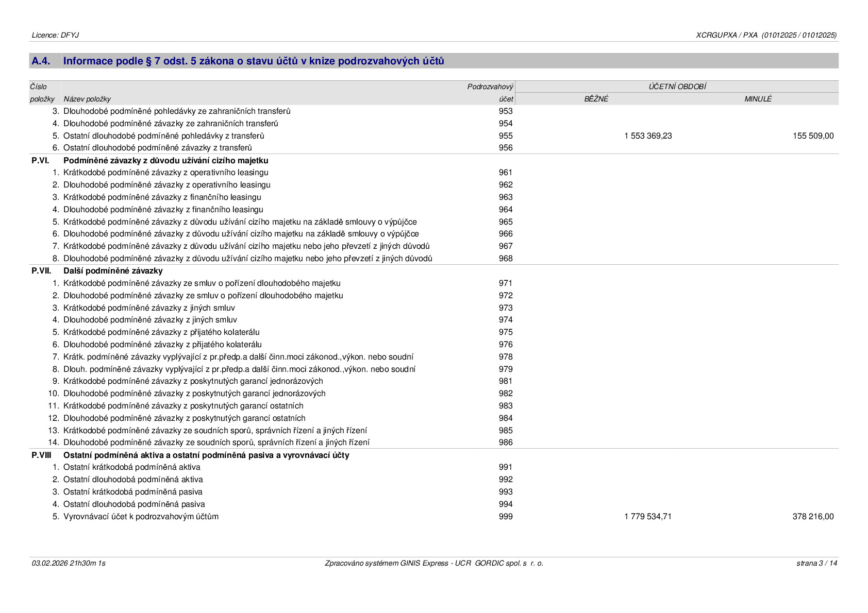
Task: Select P.VI. section title row
Action: (x=434, y=160)
